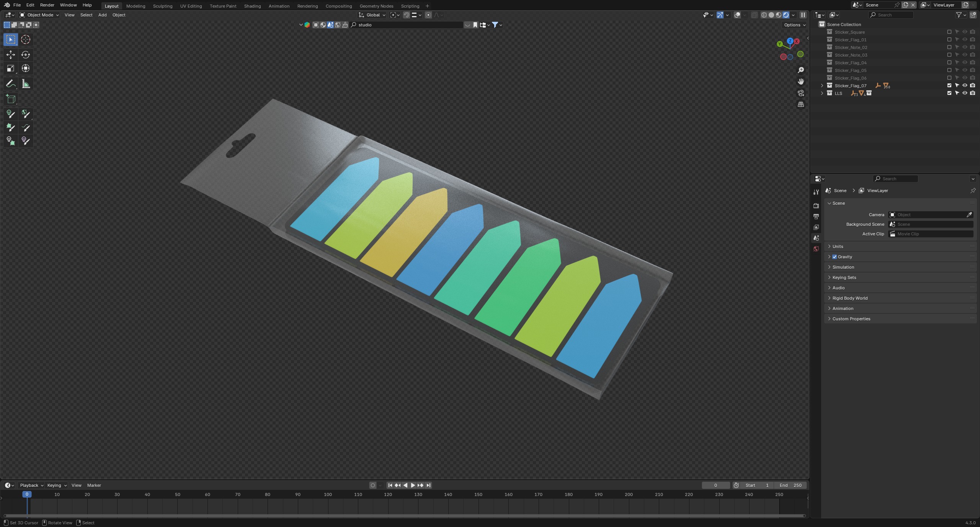
Task: Activate the Move tool
Action: pos(11,55)
